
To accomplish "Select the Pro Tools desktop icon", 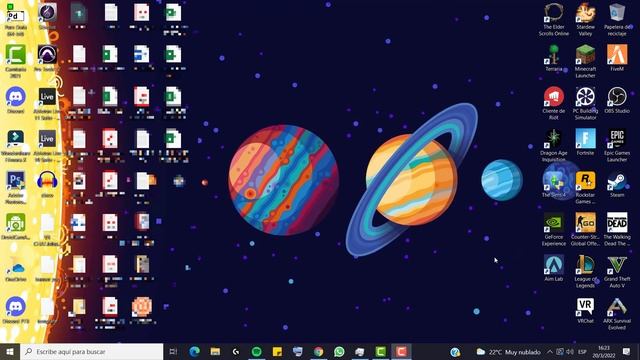I will [x=47, y=58].
